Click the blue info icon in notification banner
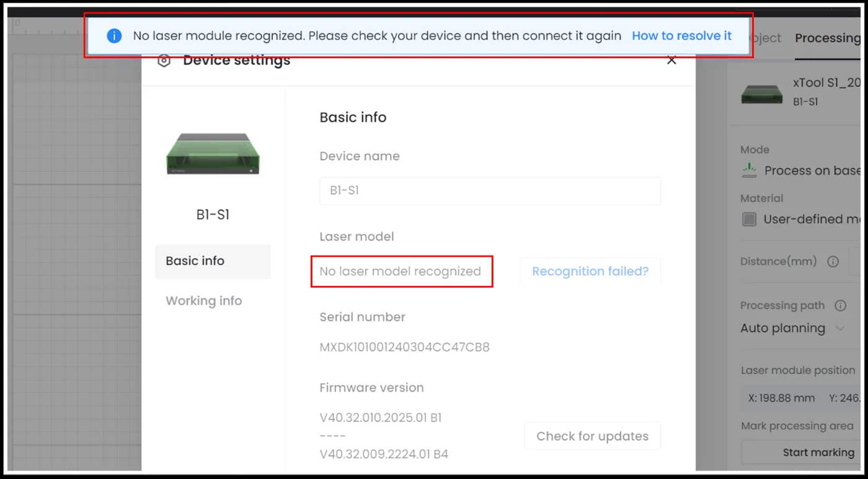This screenshot has width=868, height=479. click(x=114, y=36)
